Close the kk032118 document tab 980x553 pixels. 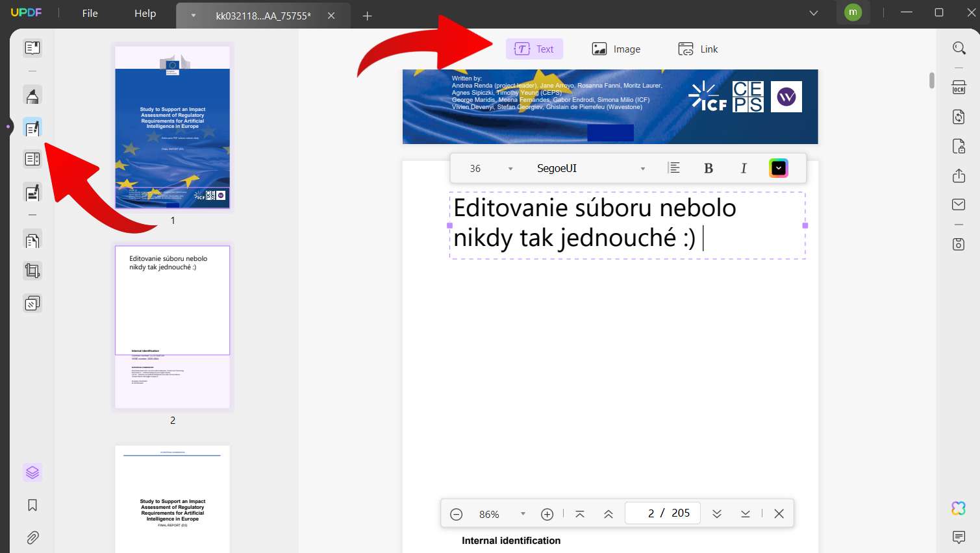pyautogui.click(x=331, y=16)
